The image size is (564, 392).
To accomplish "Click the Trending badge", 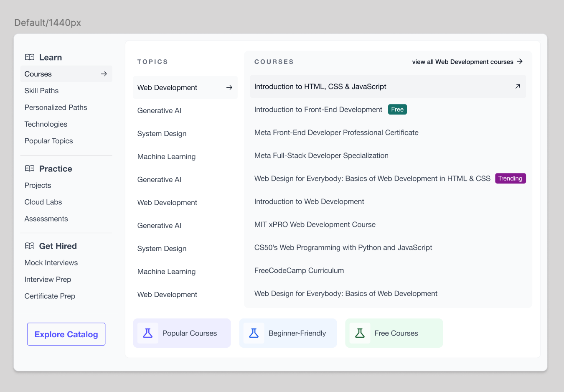I will point(511,178).
